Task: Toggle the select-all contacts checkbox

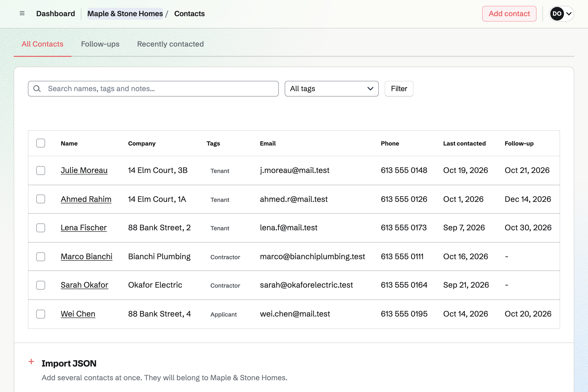Action: (x=40, y=143)
